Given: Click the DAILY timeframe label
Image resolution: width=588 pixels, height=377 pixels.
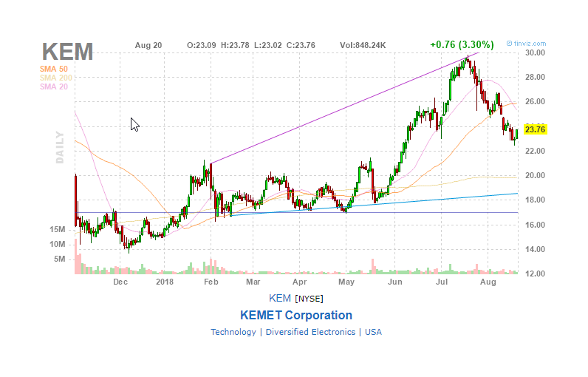Looking at the screenshot, I should pyautogui.click(x=60, y=147).
